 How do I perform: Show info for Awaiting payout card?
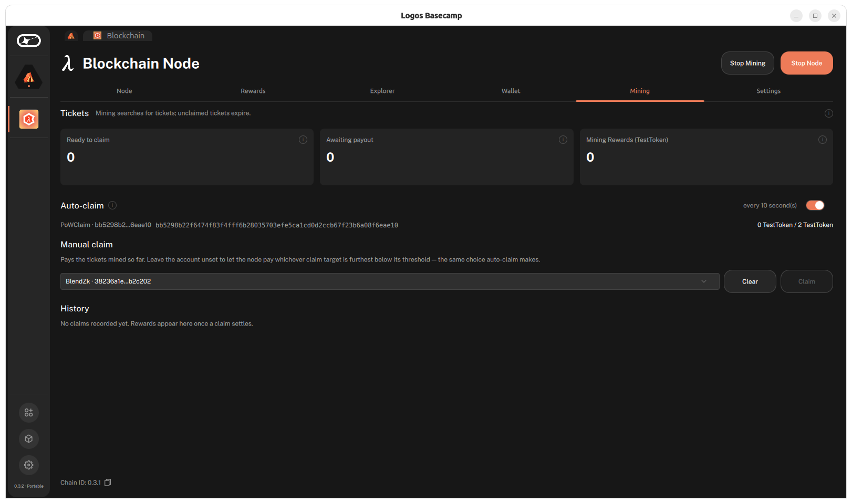[x=563, y=140]
